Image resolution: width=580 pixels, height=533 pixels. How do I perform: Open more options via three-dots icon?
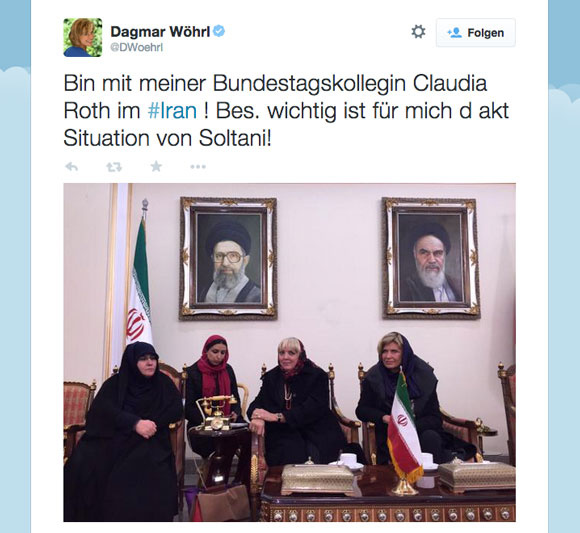[x=198, y=167]
